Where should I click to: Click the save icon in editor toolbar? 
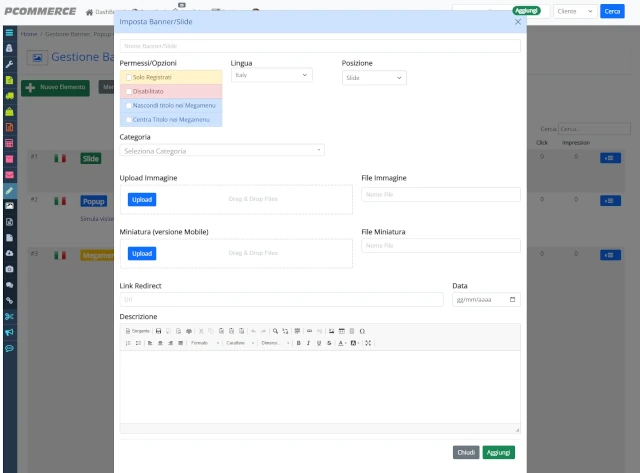[x=158, y=331]
